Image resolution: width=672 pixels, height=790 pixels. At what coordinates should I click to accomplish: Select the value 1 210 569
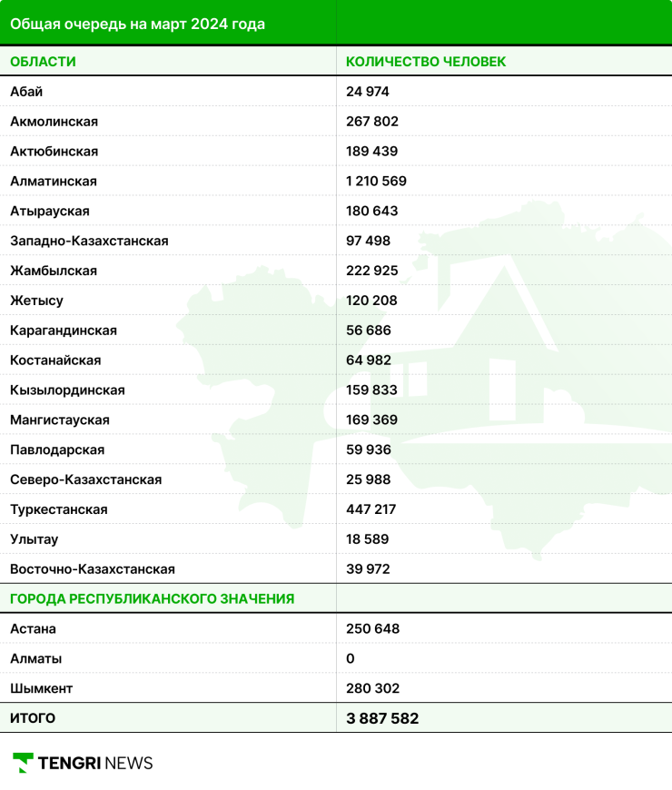376,182
